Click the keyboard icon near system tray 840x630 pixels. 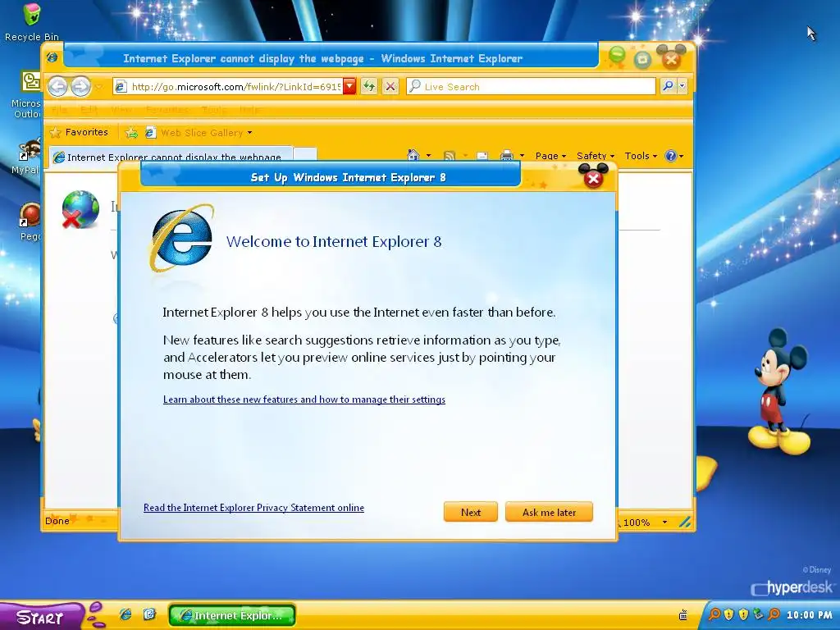(x=683, y=615)
